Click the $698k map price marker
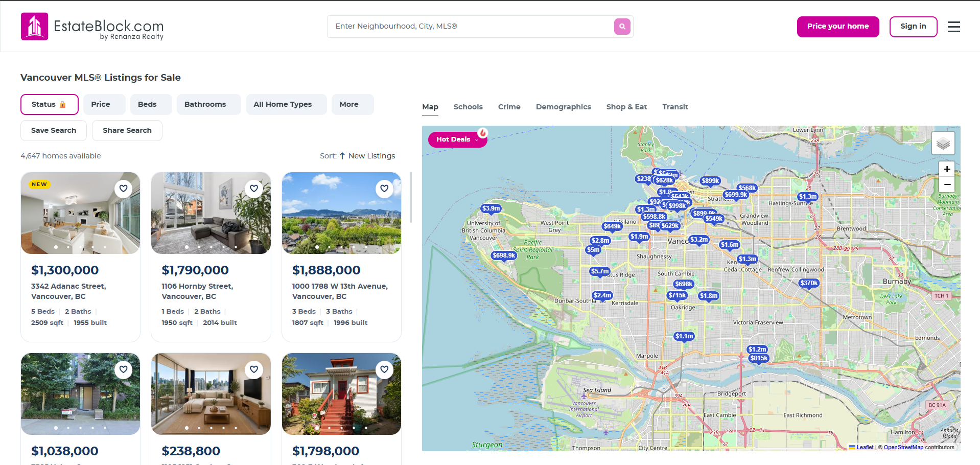 [x=684, y=284]
